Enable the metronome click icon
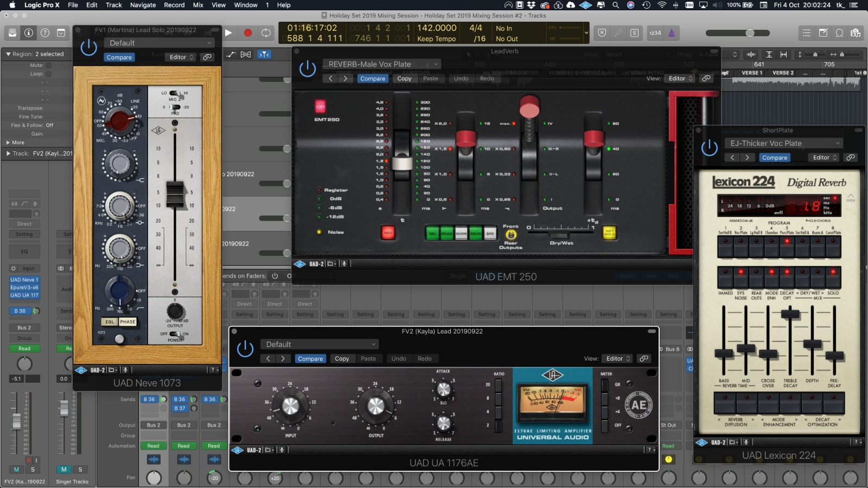 (672, 33)
